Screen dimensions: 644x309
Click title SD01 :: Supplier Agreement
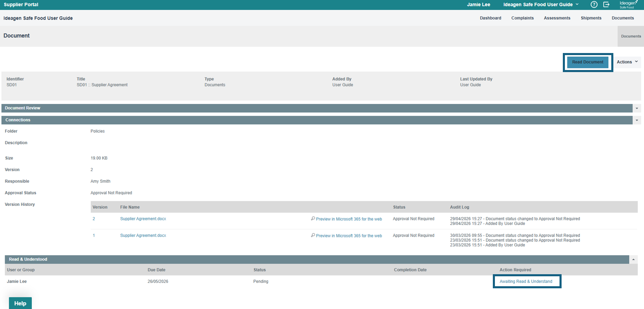click(x=102, y=84)
